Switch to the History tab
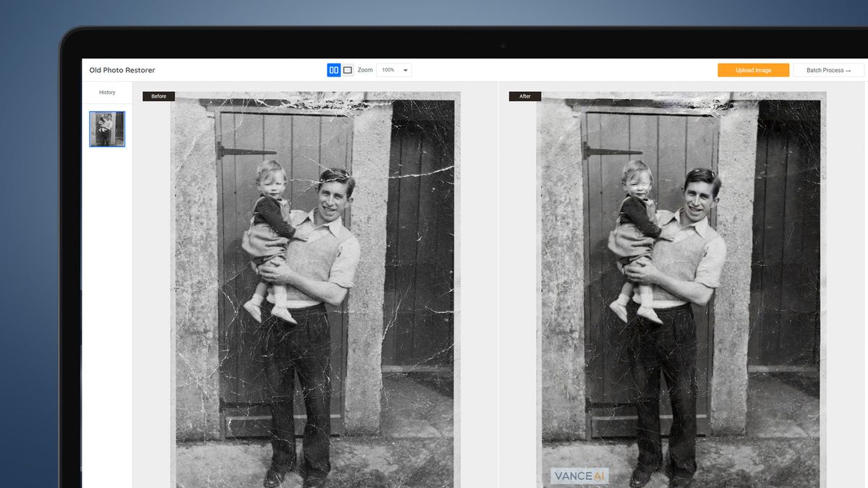This screenshot has height=488, width=868. tap(106, 92)
